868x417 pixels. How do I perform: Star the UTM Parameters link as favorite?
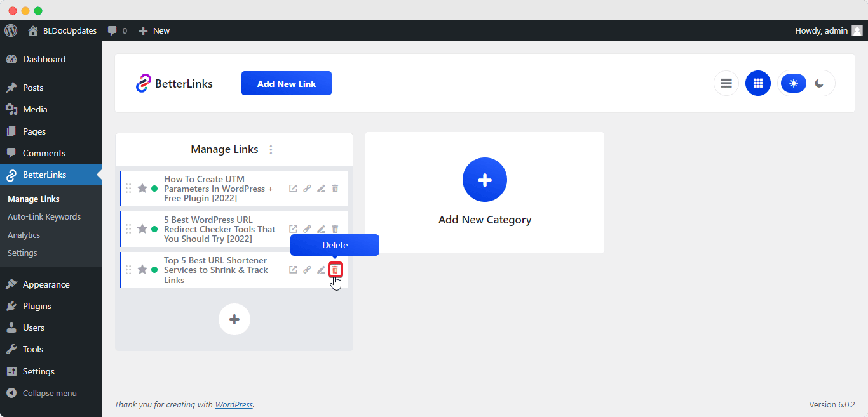(x=142, y=188)
